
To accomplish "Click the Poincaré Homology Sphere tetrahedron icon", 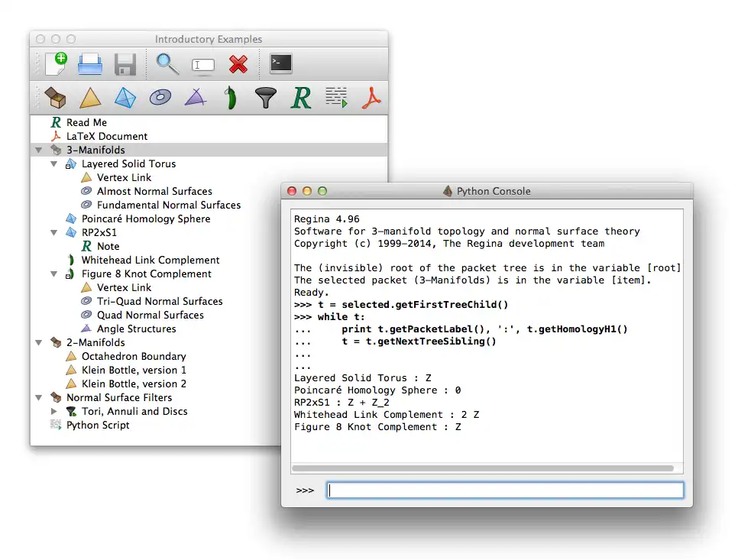I will pyautogui.click(x=71, y=219).
